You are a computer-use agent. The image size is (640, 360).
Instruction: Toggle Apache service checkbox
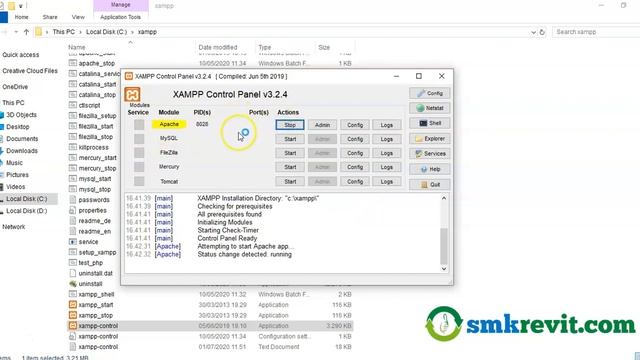139,124
